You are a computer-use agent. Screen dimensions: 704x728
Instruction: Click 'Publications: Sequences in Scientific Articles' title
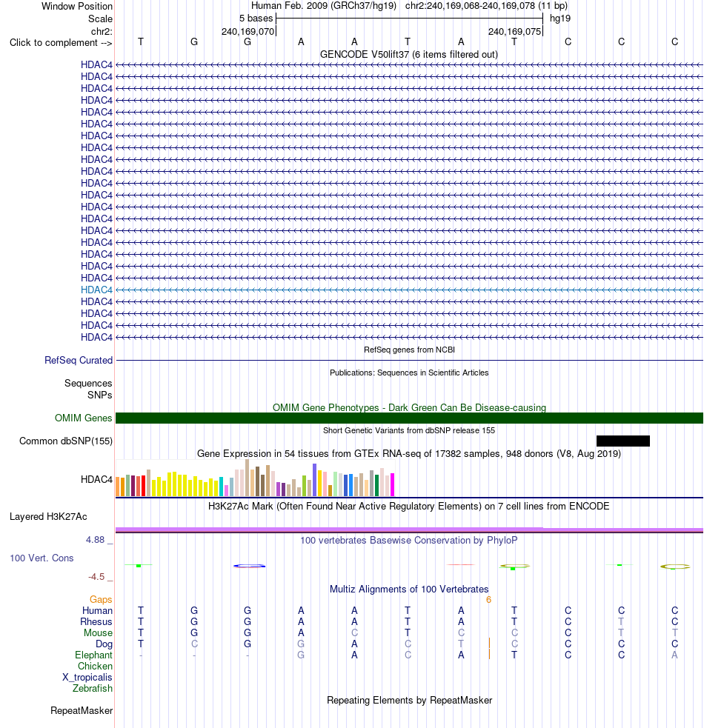tap(409, 373)
